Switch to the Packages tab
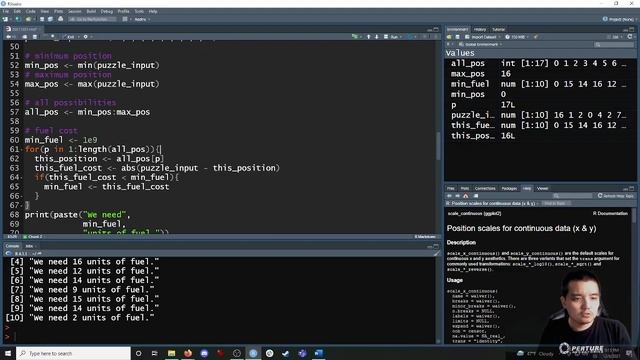Screen dimensions: 640x360 pyautogui.click(x=509, y=189)
